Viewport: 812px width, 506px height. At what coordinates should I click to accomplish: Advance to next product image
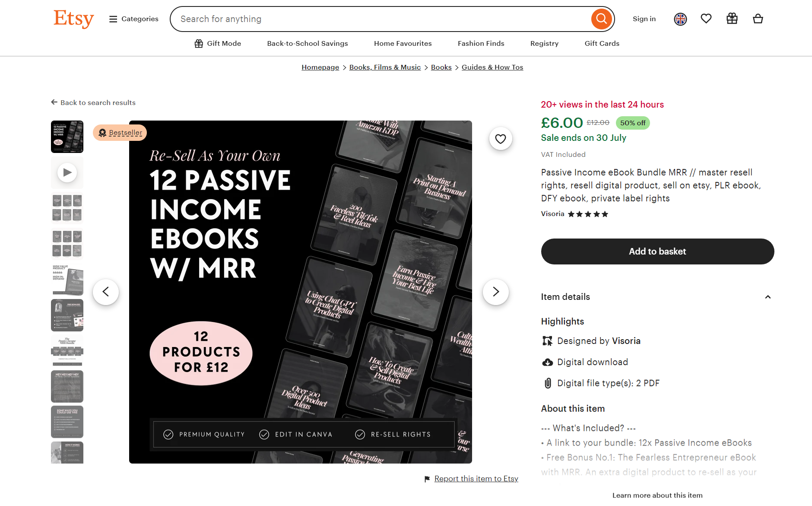click(495, 292)
